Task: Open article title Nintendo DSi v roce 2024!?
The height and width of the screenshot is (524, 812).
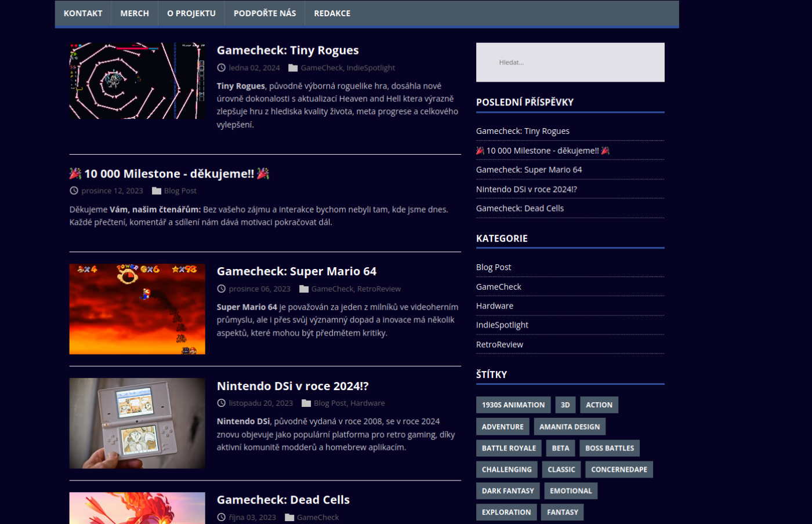Action: (x=292, y=386)
